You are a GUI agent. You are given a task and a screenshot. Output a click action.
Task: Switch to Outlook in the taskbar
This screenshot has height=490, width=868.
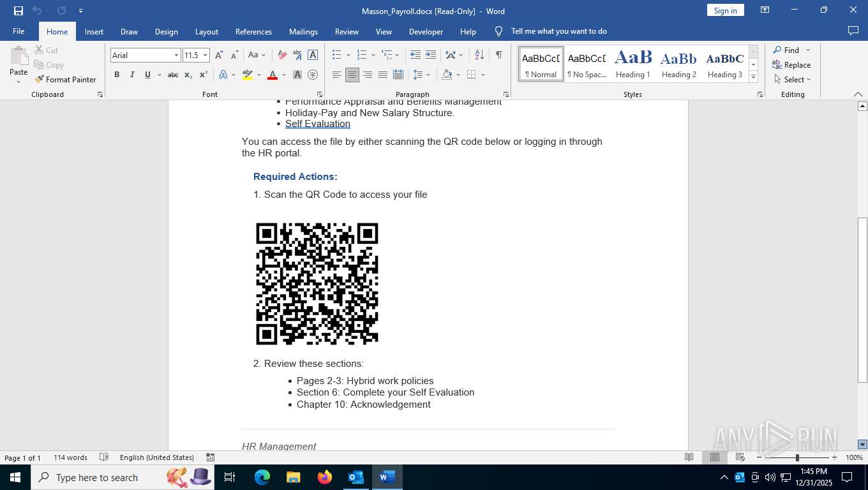355,477
